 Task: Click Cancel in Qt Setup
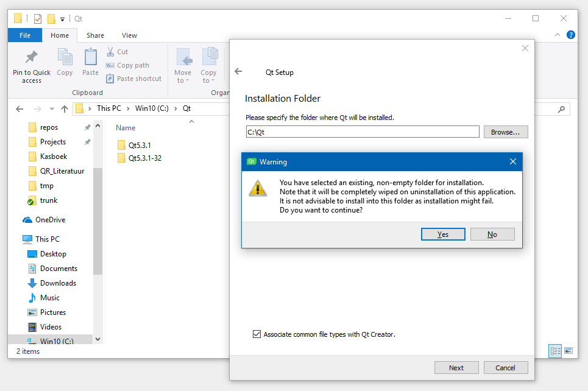[506, 368]
